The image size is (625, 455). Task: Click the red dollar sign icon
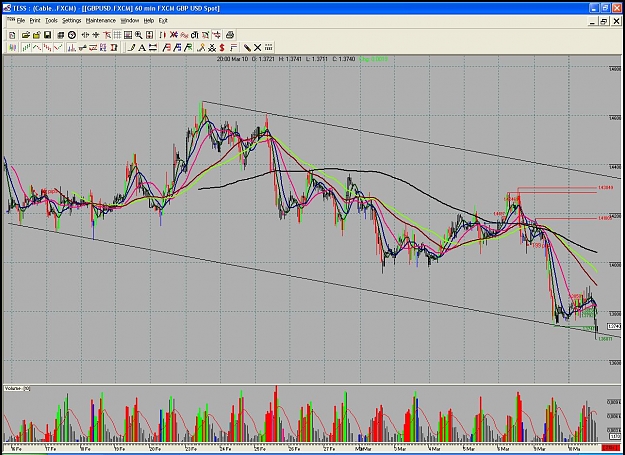pos(222,48)
